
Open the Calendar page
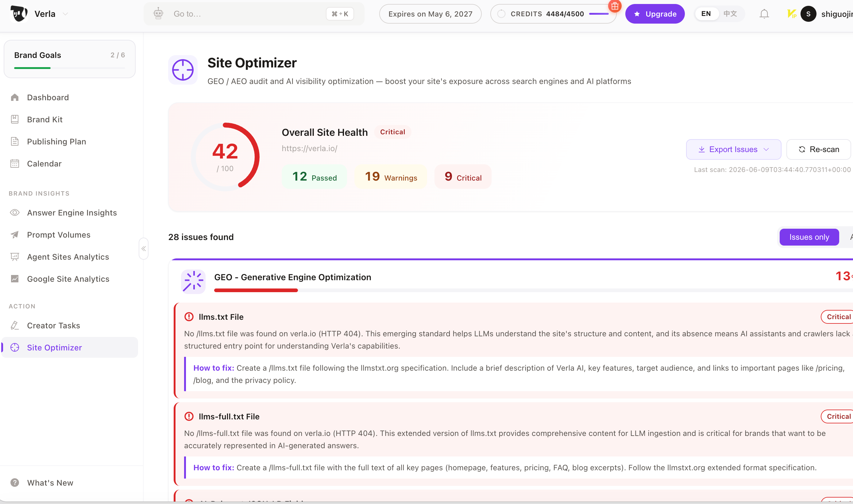pyautogui.click(x=70, y=164)
